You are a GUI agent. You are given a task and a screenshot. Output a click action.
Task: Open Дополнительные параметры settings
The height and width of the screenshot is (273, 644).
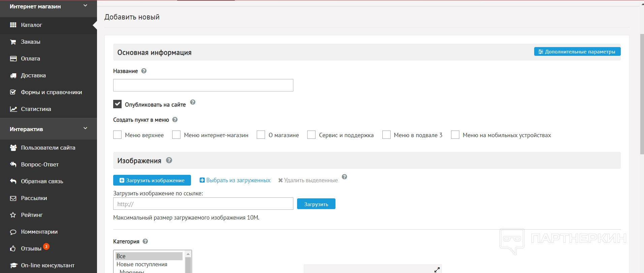(577, 52)
